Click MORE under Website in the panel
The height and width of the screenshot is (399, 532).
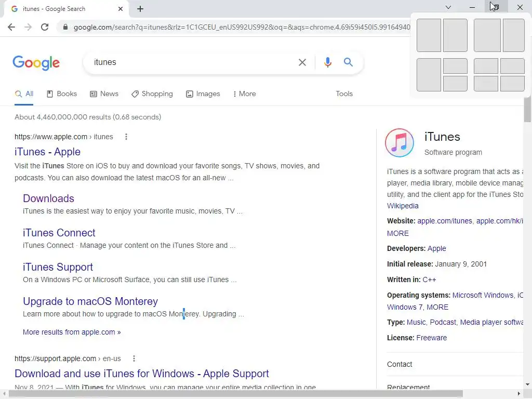point(397,233)
